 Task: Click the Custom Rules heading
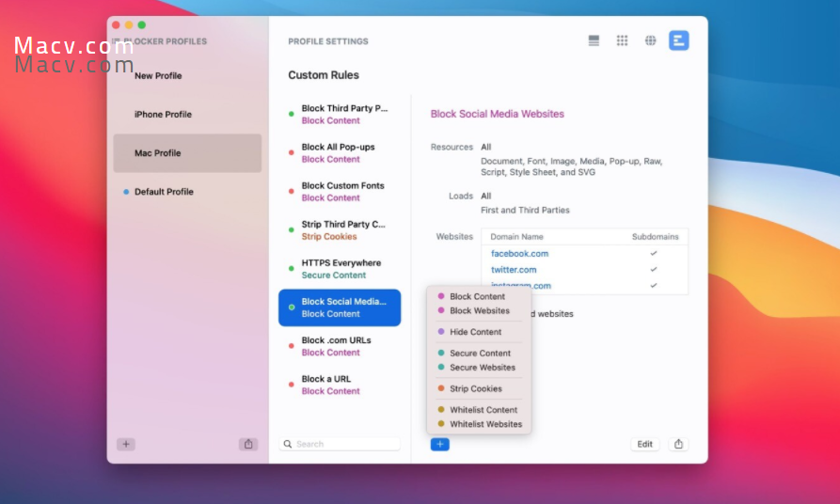point(324,75)
